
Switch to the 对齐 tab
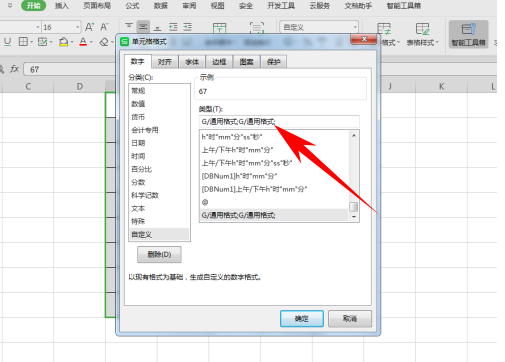coord(165,62)
